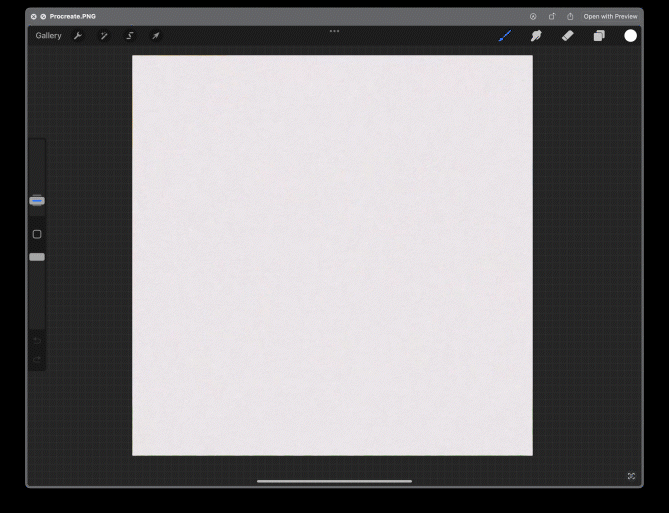The height and width of the screenshot is (513, 669).
Task: Click the Rotate icon in Quick Look title bar
Action: pos(552,17)
